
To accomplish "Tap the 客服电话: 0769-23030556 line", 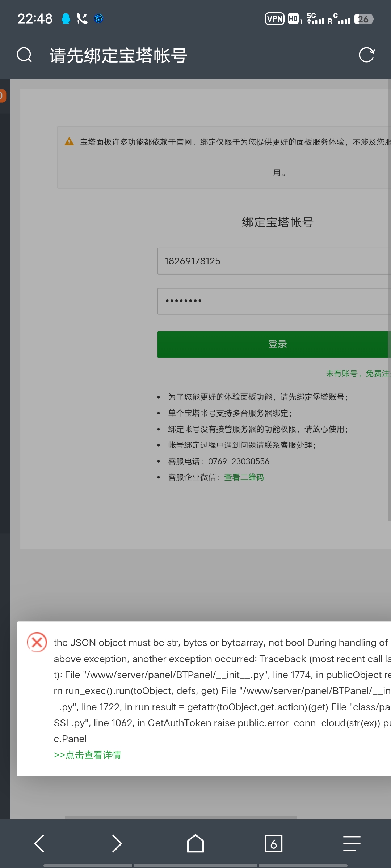I will (x=219, y=461).
